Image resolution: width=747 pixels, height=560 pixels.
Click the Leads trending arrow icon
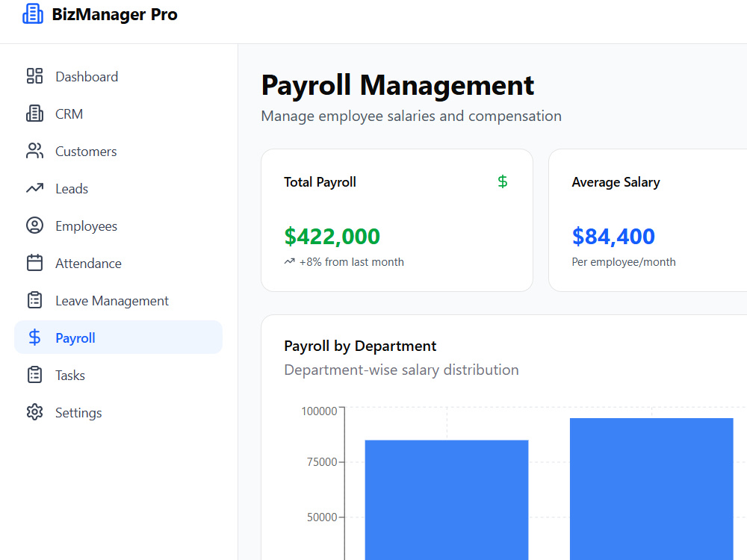(35, 189)
